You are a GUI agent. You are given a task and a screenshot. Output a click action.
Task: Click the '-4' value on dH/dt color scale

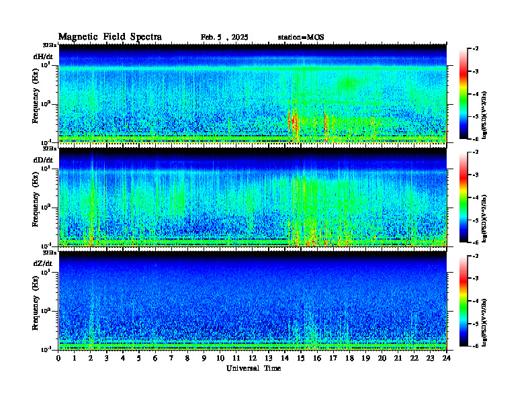(476, 94)
